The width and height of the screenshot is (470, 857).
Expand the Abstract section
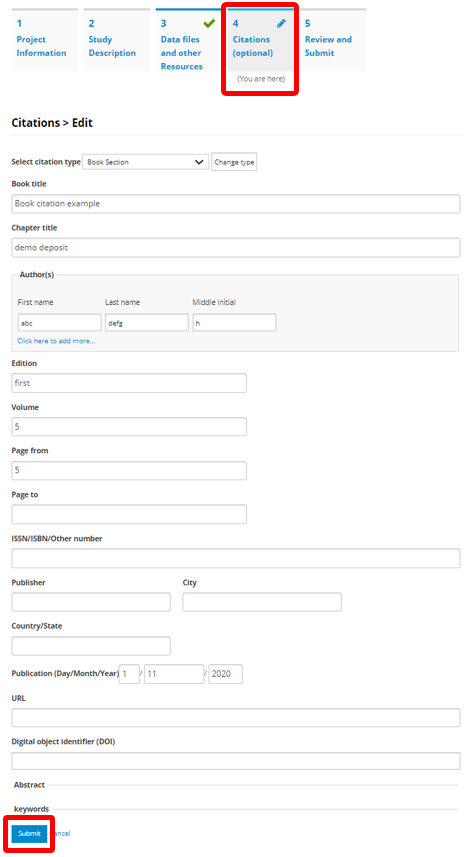pos(30,785)
